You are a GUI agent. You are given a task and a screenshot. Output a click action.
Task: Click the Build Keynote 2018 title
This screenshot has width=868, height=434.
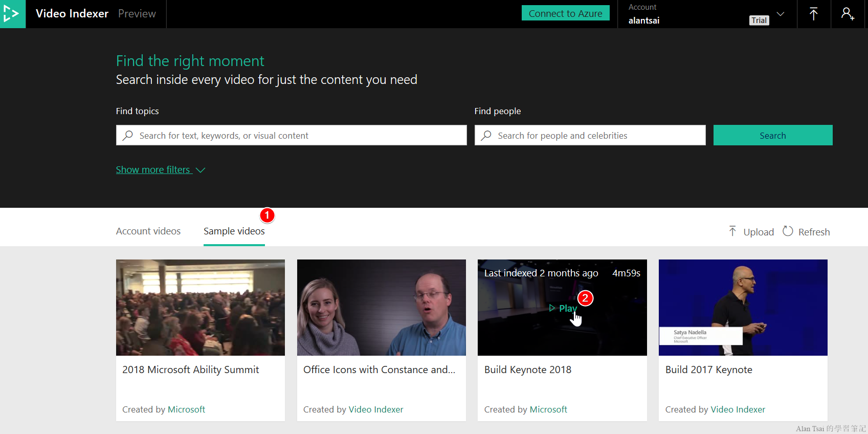click(x=528, y=370)
